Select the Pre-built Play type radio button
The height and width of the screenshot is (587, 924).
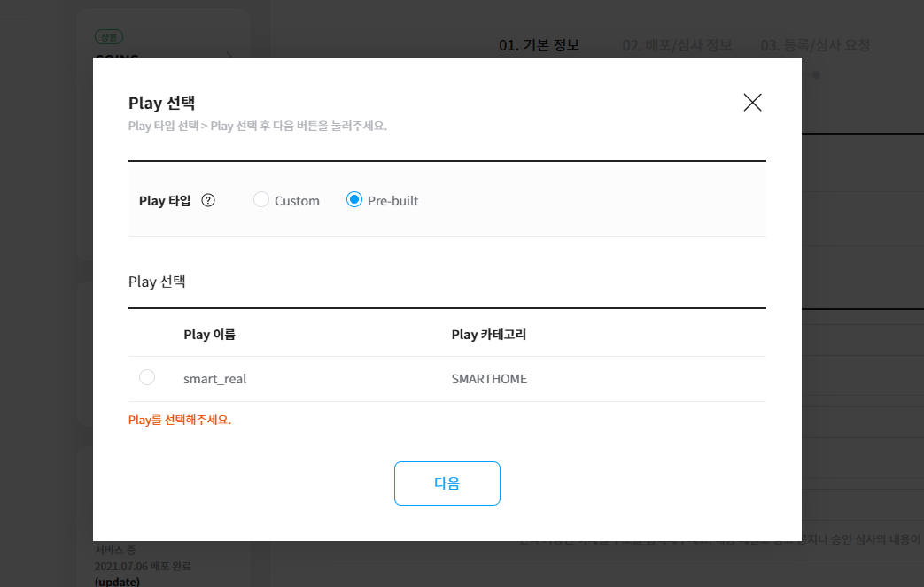(354, 200)
